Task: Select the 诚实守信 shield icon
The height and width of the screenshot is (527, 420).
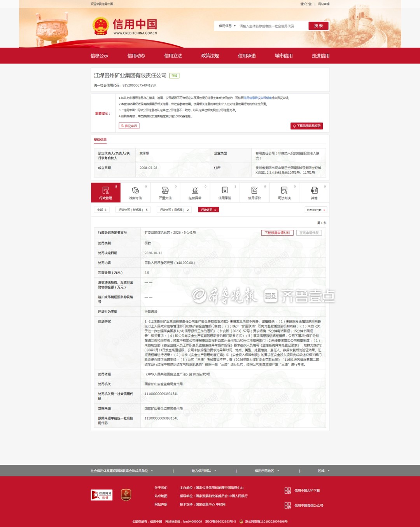Action: tap(135, 190)
